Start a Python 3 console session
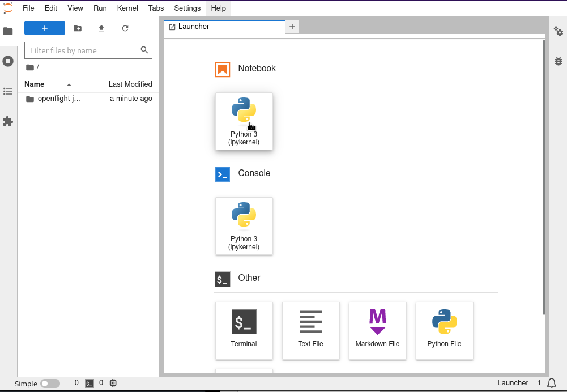This screenshot has height=392, width=567. [244, 226]
